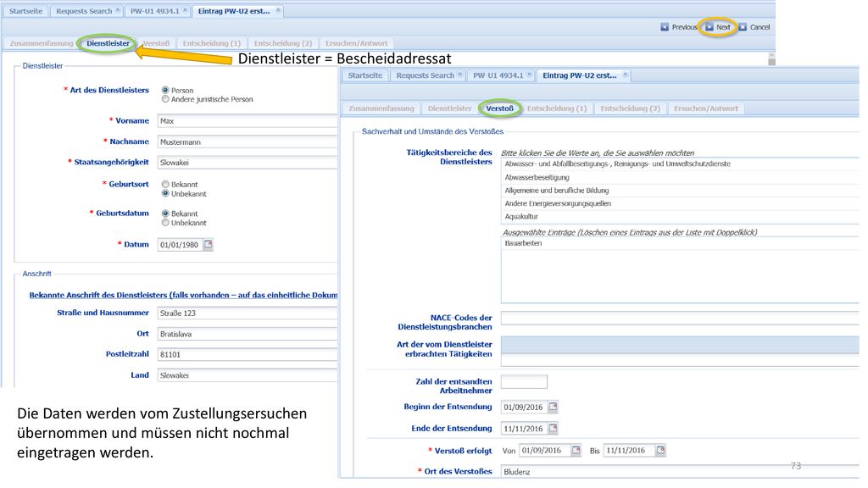Click the Straße und Hausnummer field
The height and width of the screenshot is (488, 868).
[x=248, y=313]
